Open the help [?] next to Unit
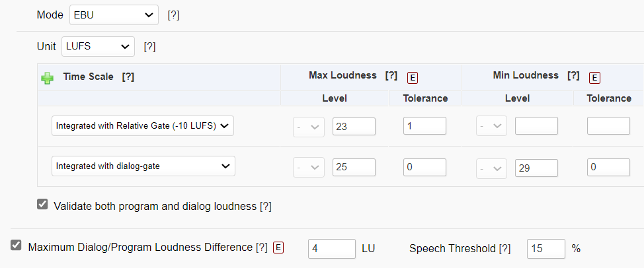644x268 pixels. [149, 47]
